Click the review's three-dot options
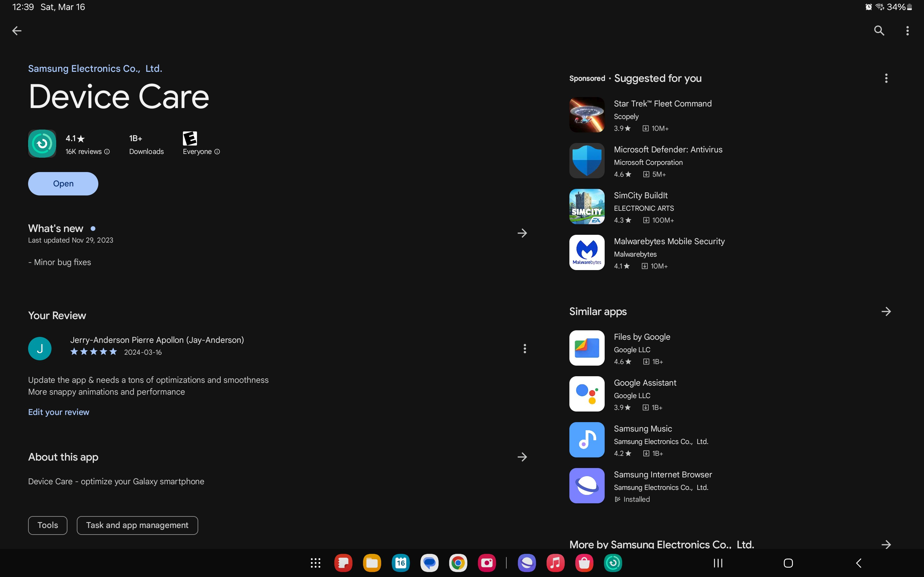The width and height of the screenshot is (924, 577). (524, 348)
